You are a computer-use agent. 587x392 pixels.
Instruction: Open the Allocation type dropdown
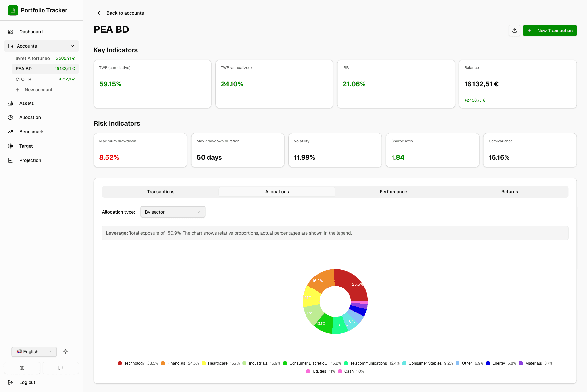(x=172, y=212)
